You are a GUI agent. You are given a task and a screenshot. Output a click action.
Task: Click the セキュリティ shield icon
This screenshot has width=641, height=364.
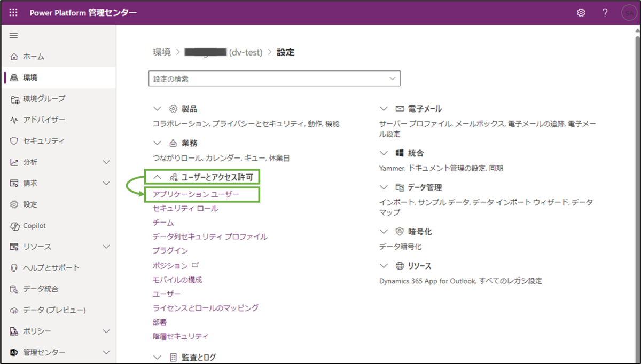pos(14,141)
